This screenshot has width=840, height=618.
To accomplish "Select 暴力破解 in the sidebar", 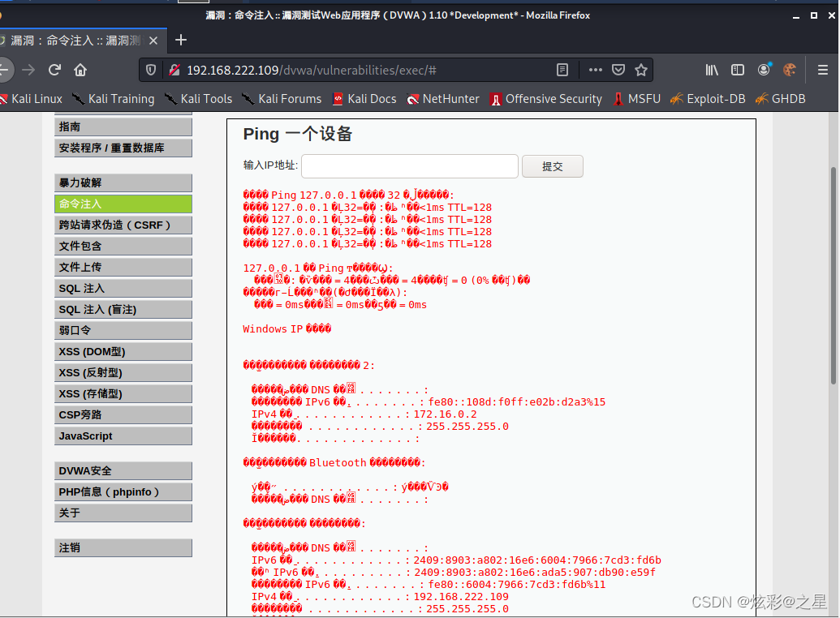I will click(123, 183).
